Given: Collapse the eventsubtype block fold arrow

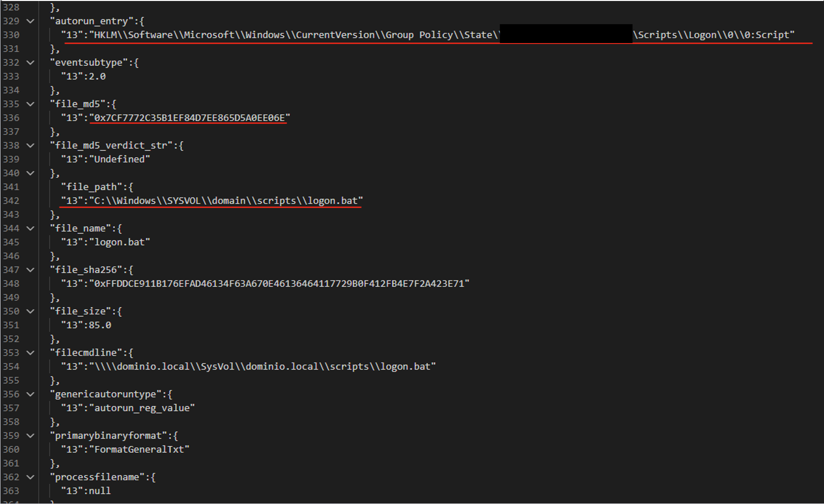Looking at the screenshot, I should point(31,63).
